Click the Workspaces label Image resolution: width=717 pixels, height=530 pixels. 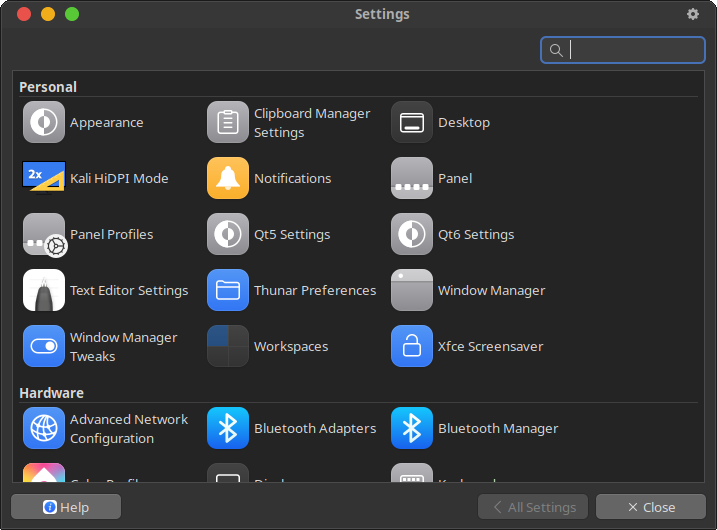291,347
